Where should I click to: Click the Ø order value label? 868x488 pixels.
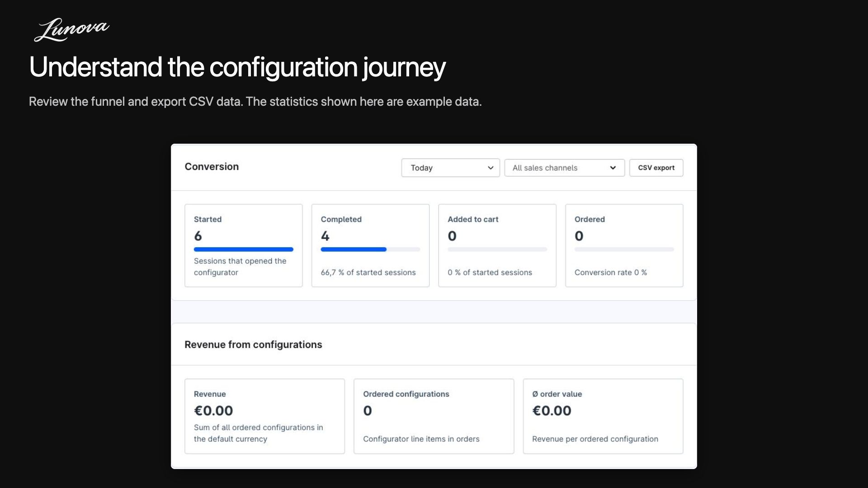[557, 394]
